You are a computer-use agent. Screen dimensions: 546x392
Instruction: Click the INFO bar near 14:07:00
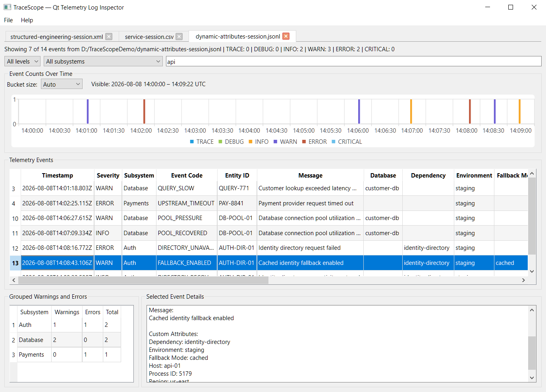tap(411, 112)
